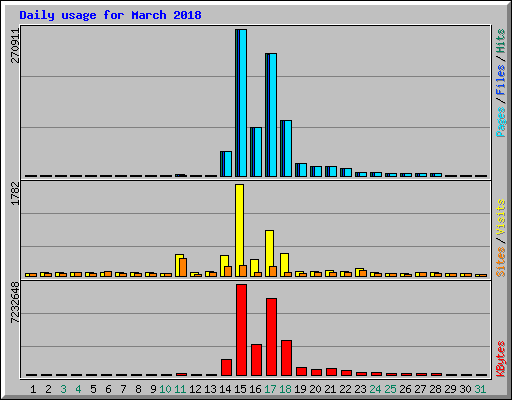Select the day 18 yellow visits bar

(x=284, y=265)
